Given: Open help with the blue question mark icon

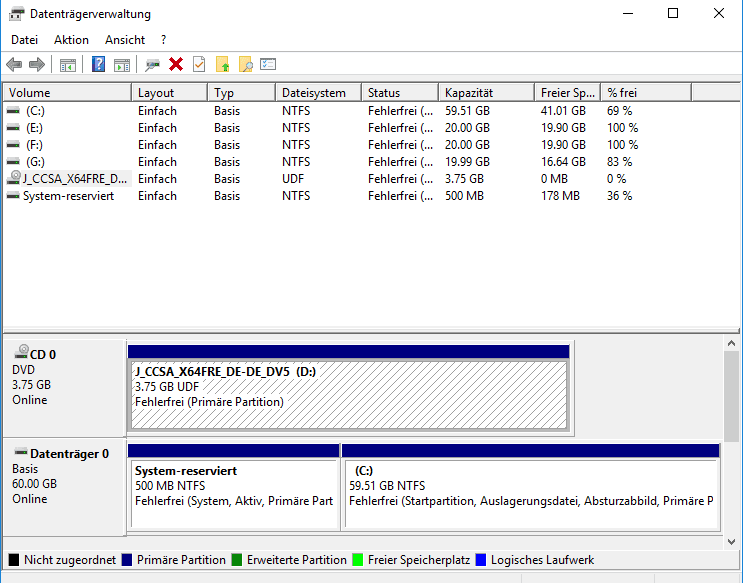Looking at the screenshot, I should point(98,64).
